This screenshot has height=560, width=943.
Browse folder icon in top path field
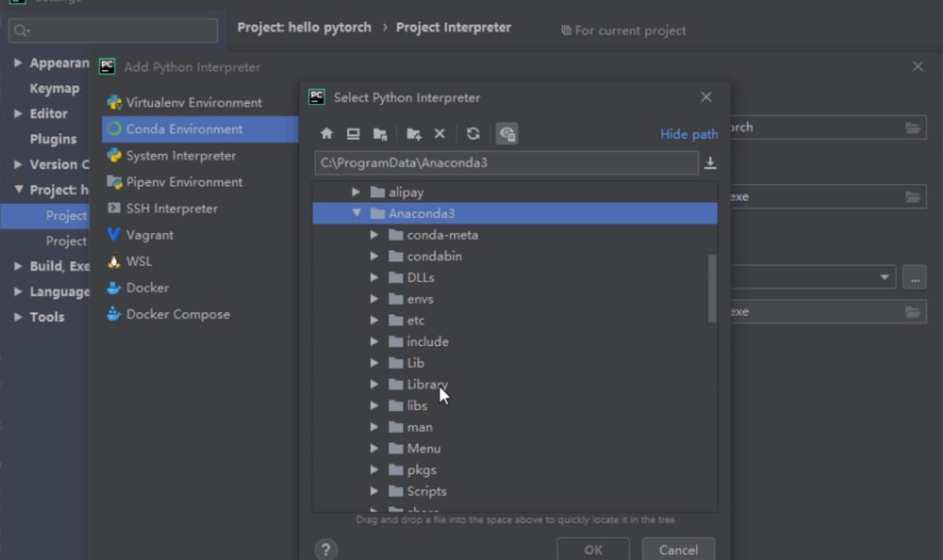point(913,127)
